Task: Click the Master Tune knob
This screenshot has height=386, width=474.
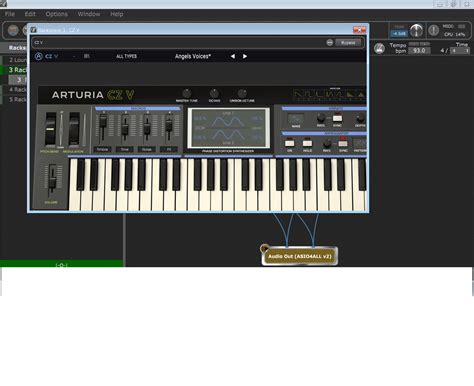Action: pos(187,93)
